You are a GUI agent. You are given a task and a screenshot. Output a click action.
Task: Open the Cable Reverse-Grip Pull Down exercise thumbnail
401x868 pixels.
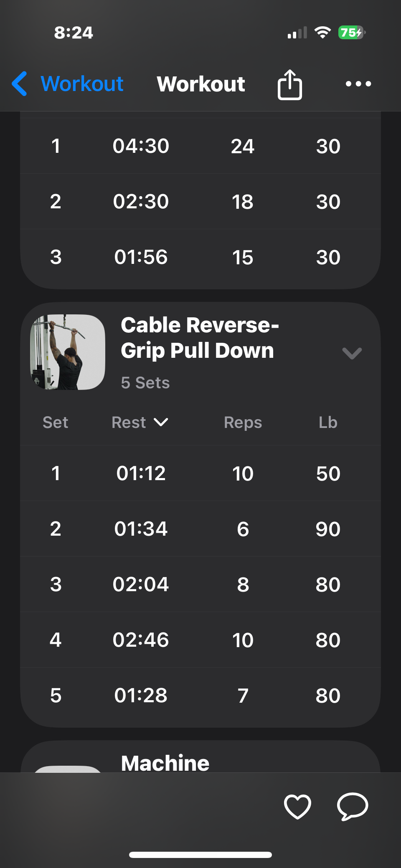68,352
